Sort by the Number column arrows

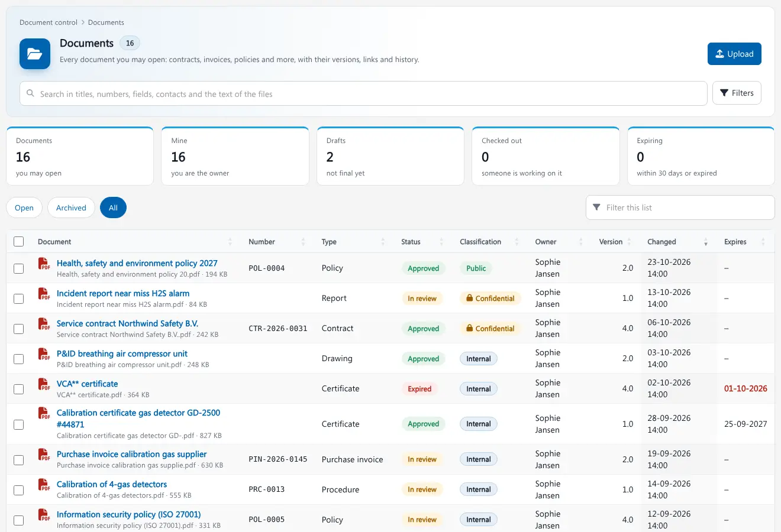(303, 242)
